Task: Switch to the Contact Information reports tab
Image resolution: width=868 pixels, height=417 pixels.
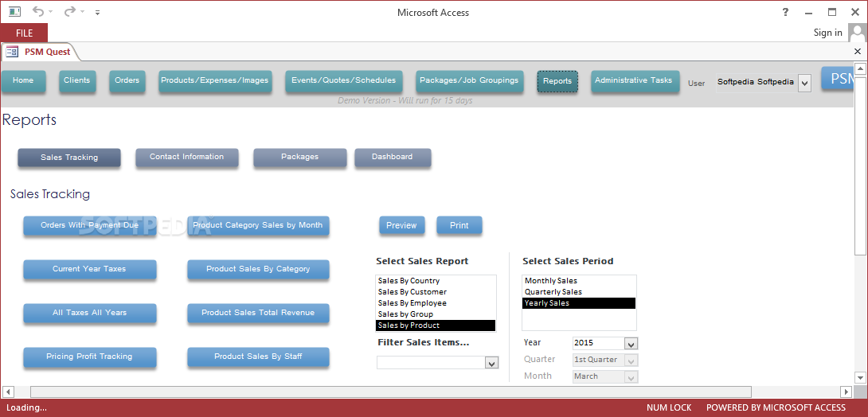Action: pos(187,157)
